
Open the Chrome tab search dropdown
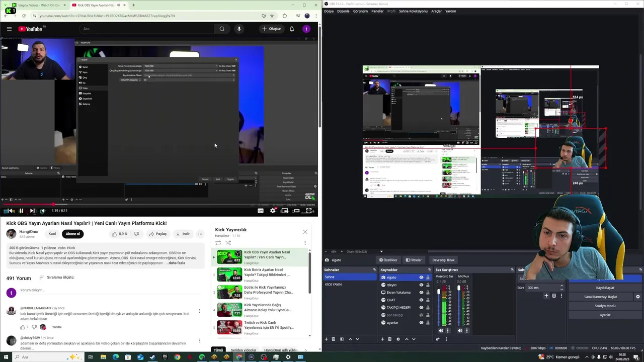pyautogui.click(x=6, y=5)
